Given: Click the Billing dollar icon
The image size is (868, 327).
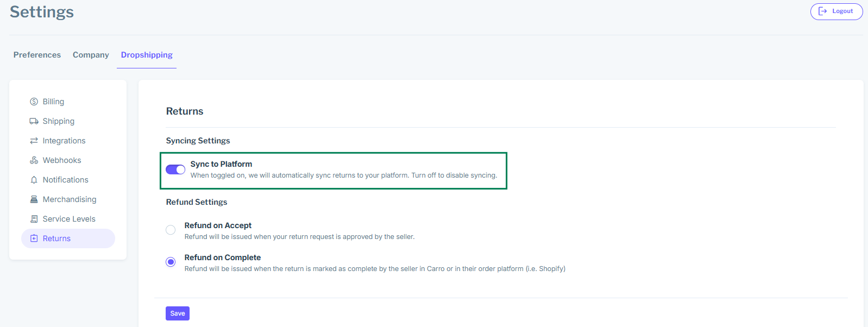Looking at the screenshot, I should (34, 102).
